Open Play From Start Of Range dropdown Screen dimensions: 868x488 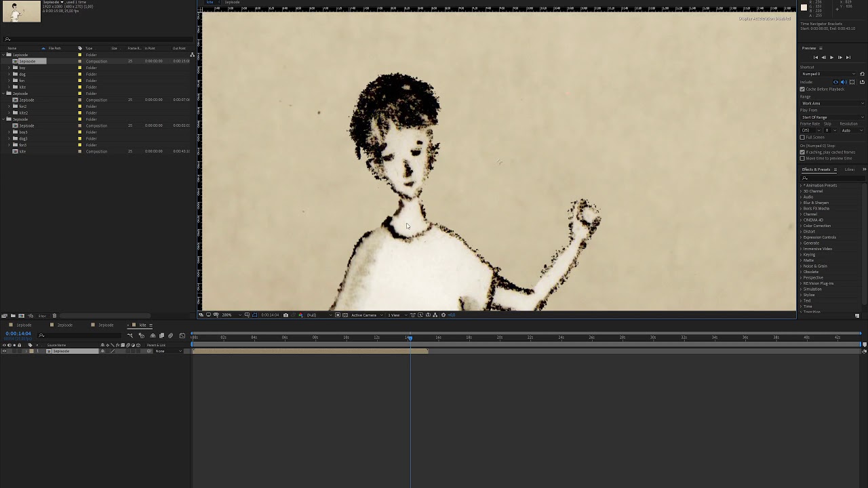(x=833, y=117)
